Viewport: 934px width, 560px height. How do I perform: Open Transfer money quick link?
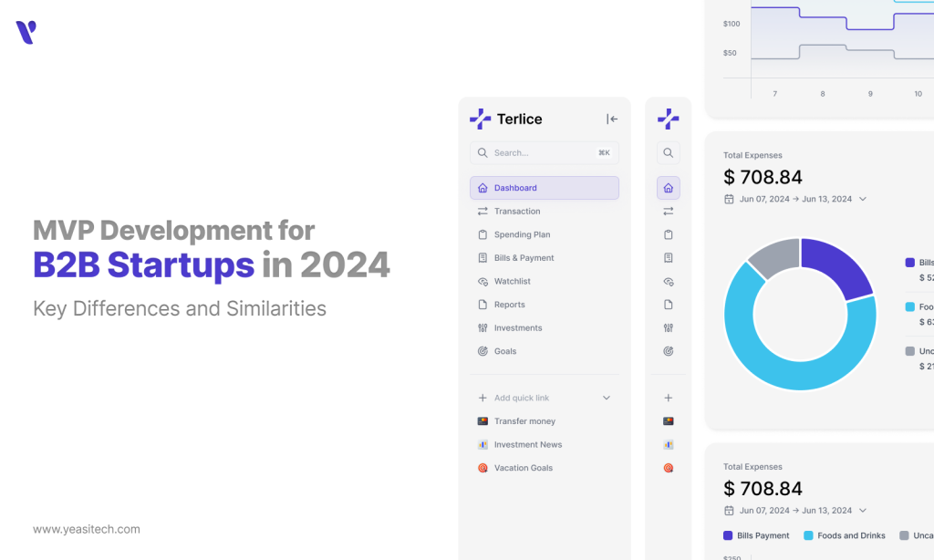544,421
